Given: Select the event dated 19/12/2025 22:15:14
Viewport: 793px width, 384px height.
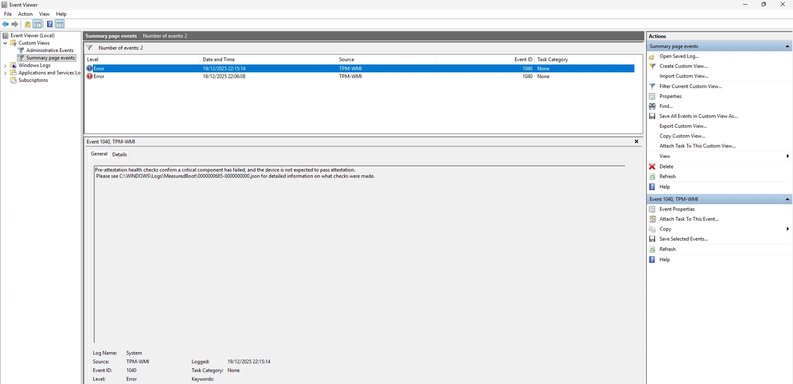Looking at the screenshot, I should coord(360,68).
